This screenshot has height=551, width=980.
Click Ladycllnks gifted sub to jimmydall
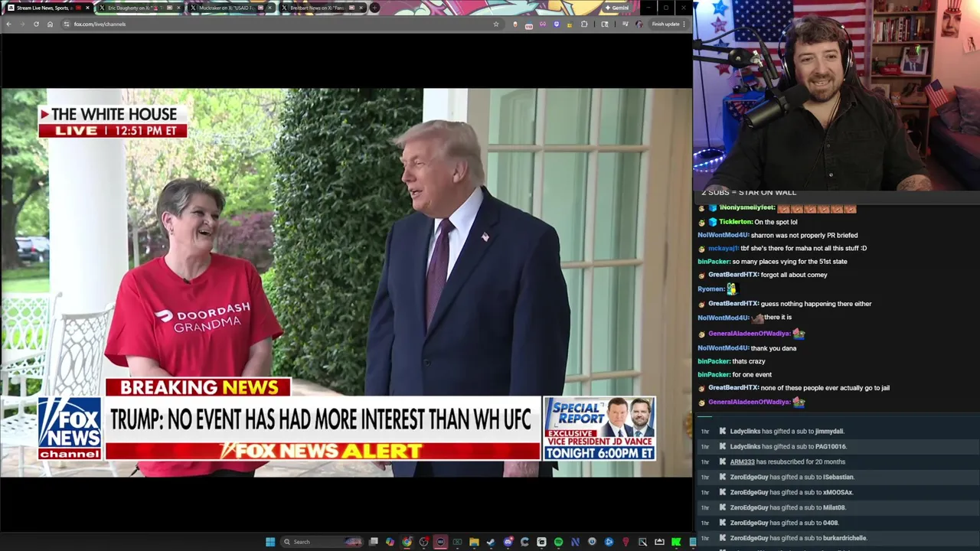point(787,432)
